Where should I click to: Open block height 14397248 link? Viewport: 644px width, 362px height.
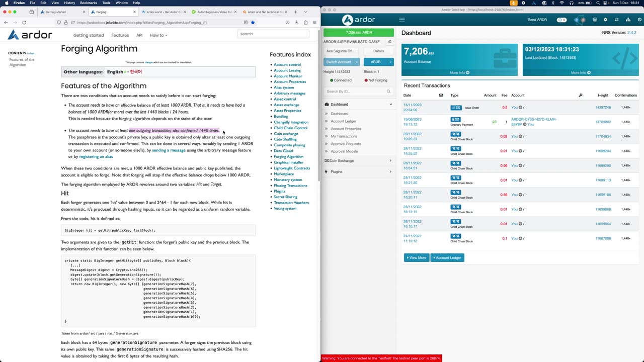point(603,107)
